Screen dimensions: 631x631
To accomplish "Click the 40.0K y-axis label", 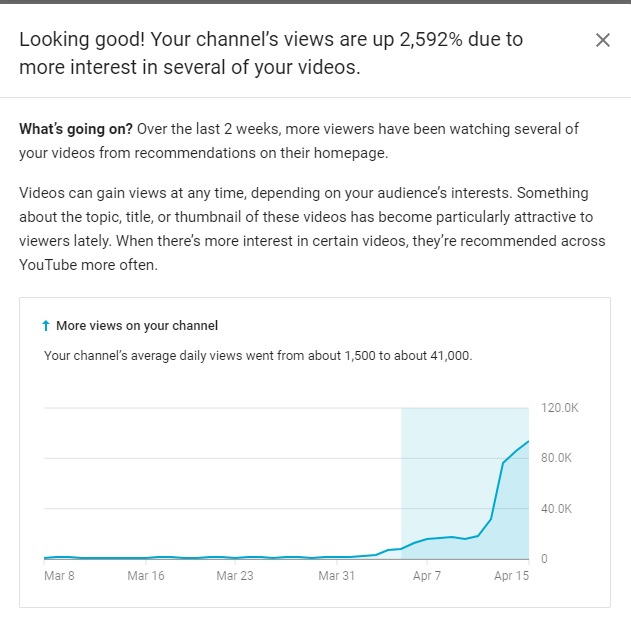I will point(557,509).
